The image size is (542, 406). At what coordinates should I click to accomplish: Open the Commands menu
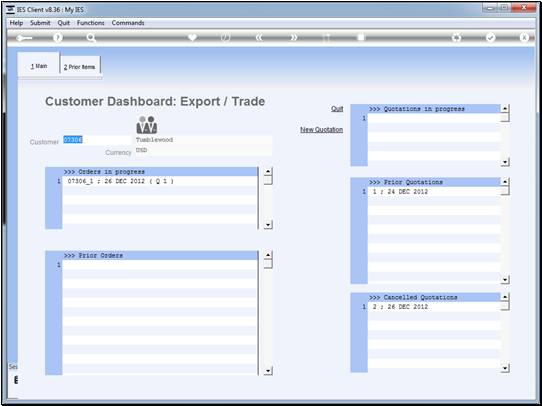128,23
